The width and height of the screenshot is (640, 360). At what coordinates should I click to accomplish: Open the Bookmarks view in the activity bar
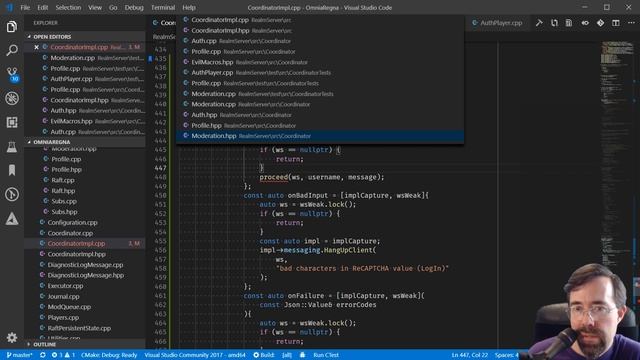(12, 170)
